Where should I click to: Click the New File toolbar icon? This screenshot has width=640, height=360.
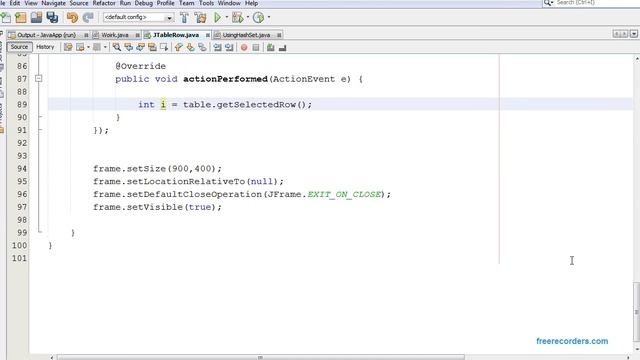click(6, 18)
